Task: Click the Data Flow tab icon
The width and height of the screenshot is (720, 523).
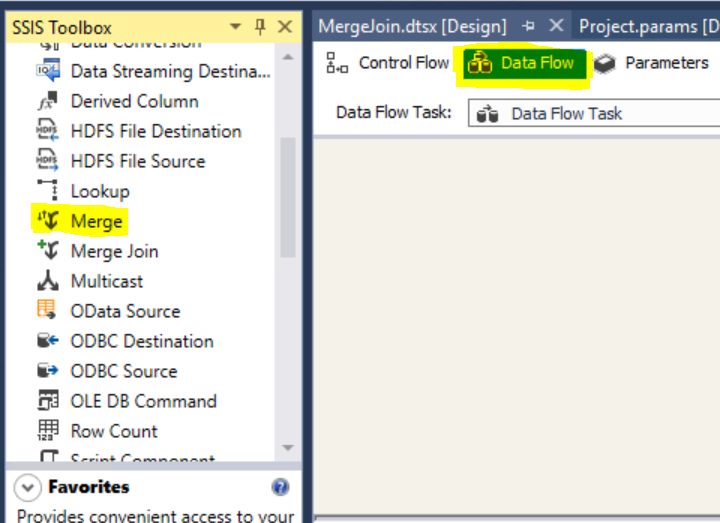Action: pyautogui.click(x=480, y=63)
